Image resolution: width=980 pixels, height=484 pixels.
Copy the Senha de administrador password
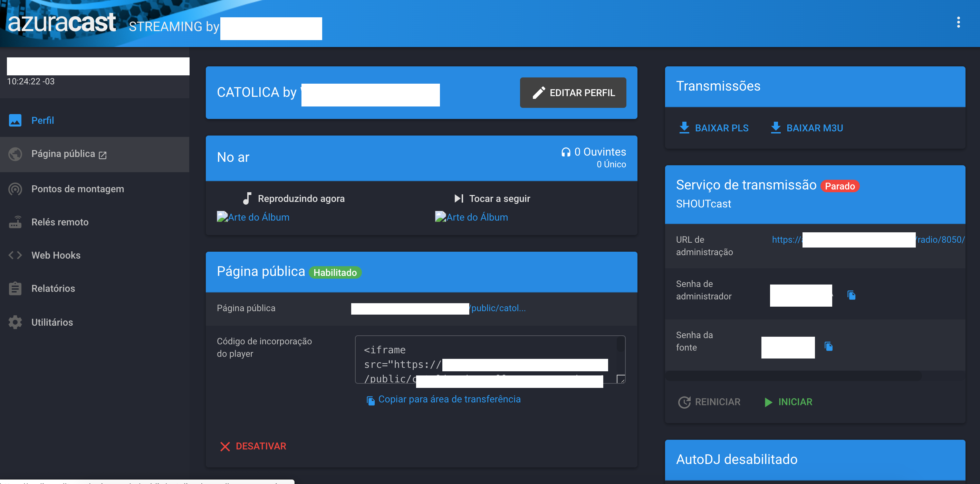[851, 295]
